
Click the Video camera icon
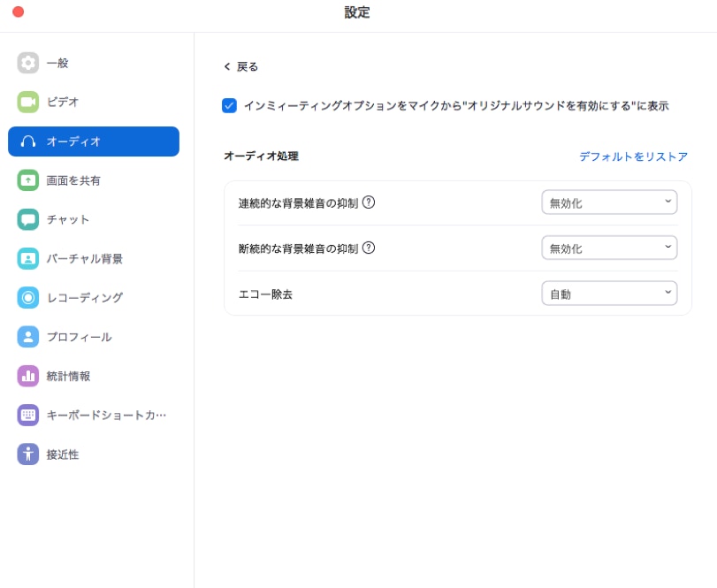pos(28,102)
